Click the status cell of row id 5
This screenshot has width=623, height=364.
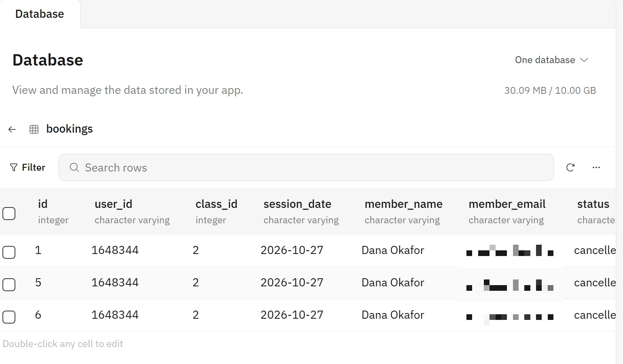point(595,283)
